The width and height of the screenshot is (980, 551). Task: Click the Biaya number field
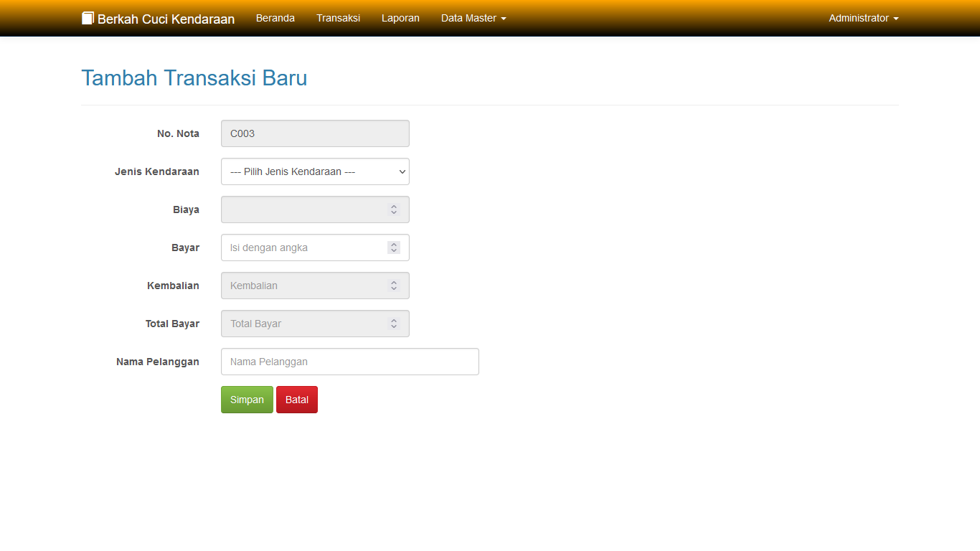coord(315,209)
